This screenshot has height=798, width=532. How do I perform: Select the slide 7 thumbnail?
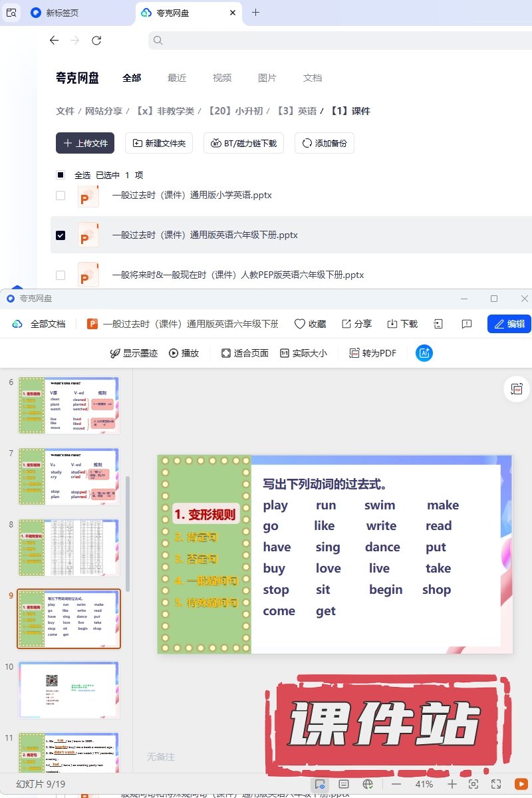pyautogui.click(x=69, y=476)
